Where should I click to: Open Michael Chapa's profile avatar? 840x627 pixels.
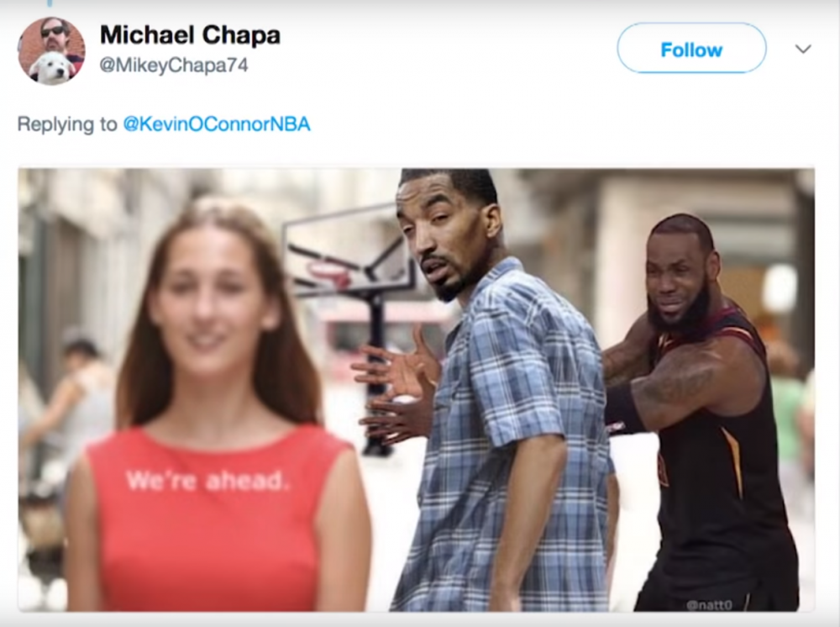(51, 51)
